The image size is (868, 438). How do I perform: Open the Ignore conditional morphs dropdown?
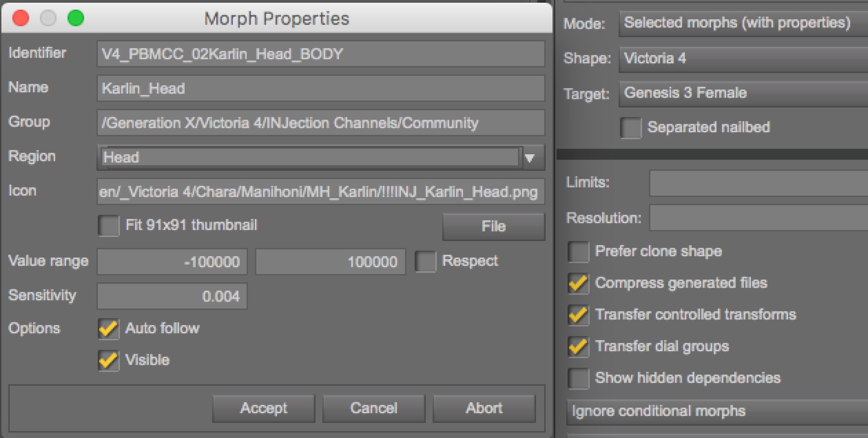[716, 411]
